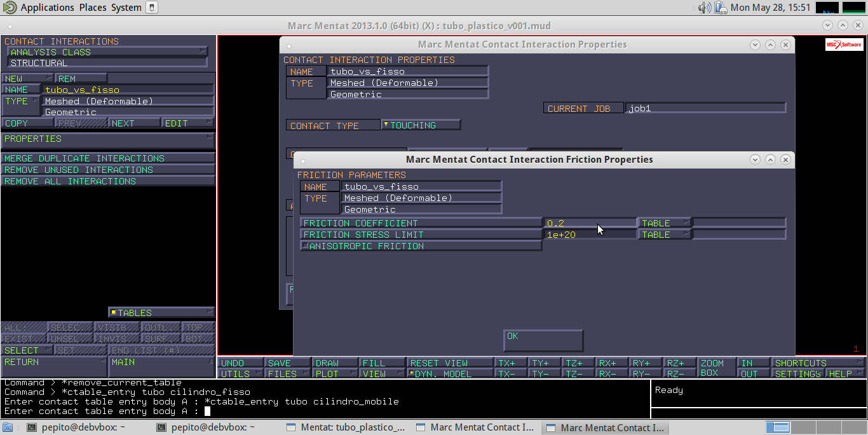
Task: Open the network connection icon in top panel
Action: (720, 8)
